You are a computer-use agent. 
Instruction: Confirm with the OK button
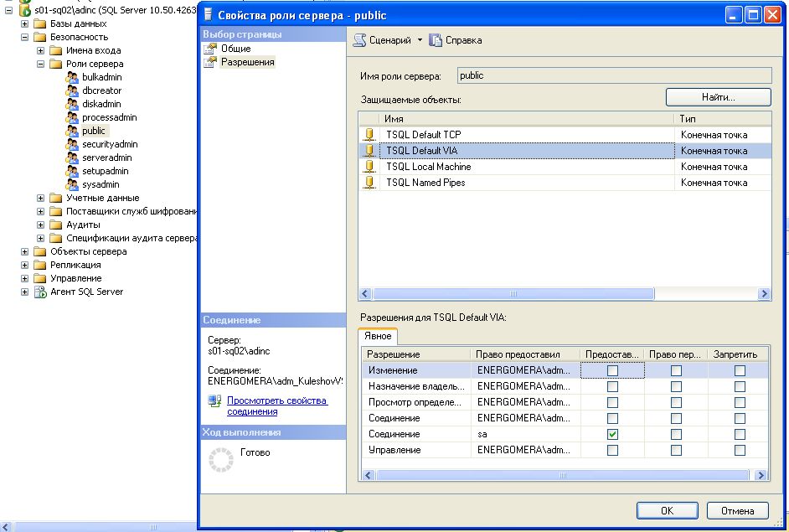click(668, 511)
